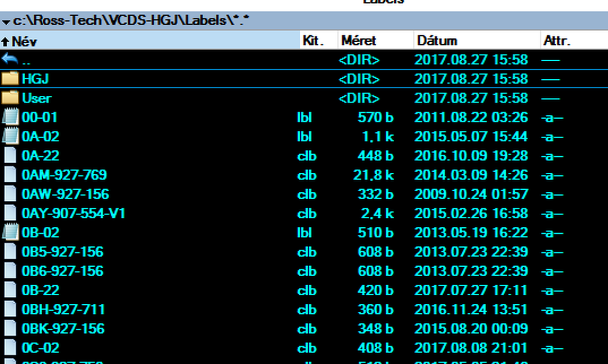This screenshot has width=608, height=364.
Task: Click the path c:\Ross-Tech\VCDS-HGJ\Labels\*.* bar
Action: click(x=304, y=21)
